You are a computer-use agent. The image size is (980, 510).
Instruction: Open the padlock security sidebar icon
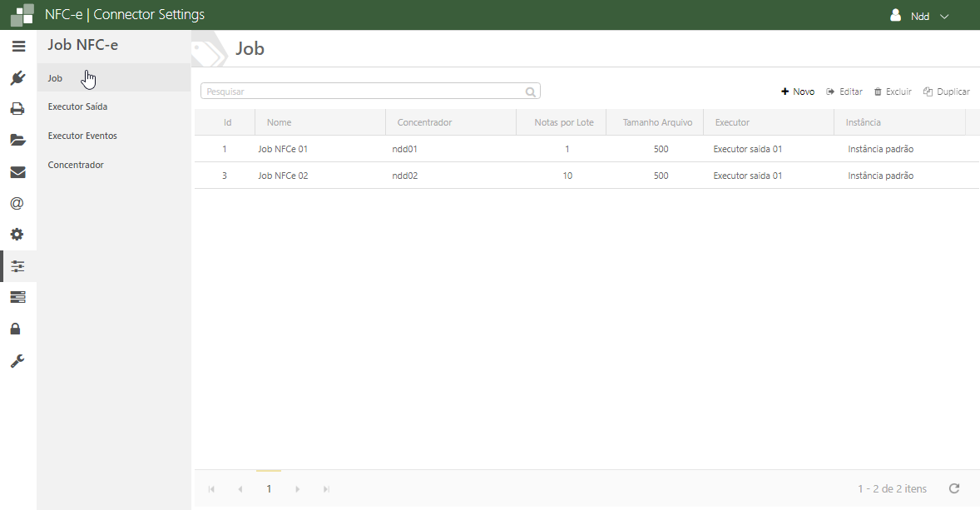(x=16, y=329)
